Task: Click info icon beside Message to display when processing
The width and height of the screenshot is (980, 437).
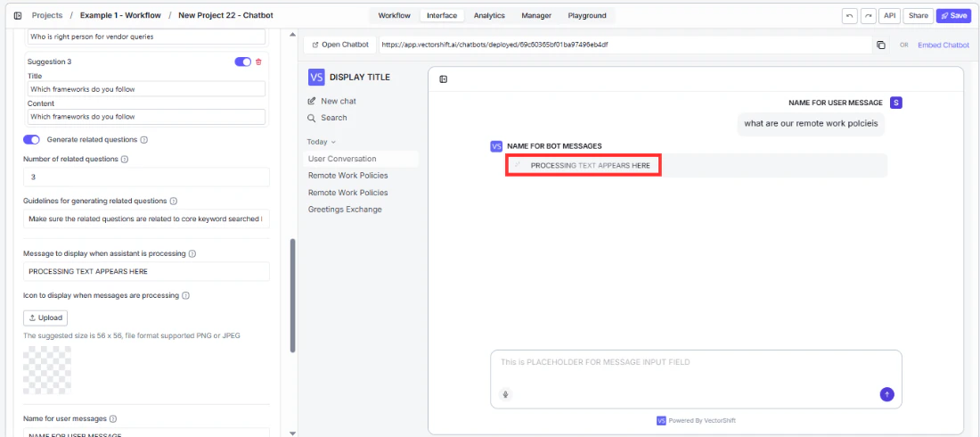Action: pos(192,253)
